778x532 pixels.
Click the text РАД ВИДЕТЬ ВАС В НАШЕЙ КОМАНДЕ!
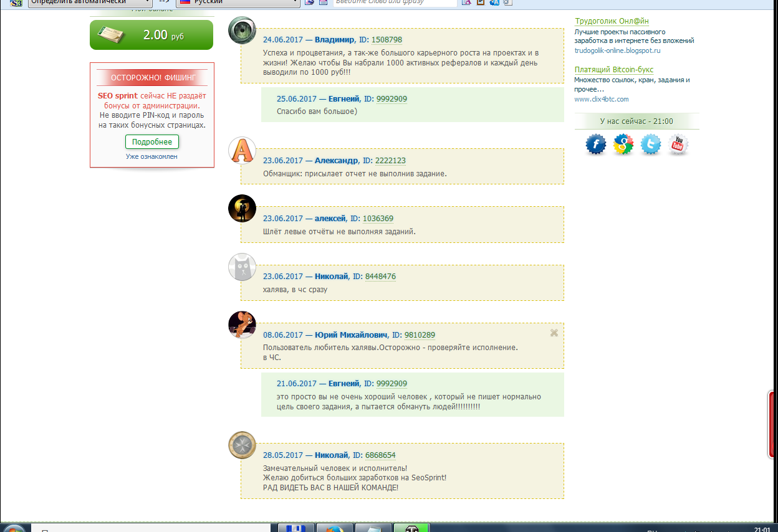(x=330, y=487)
